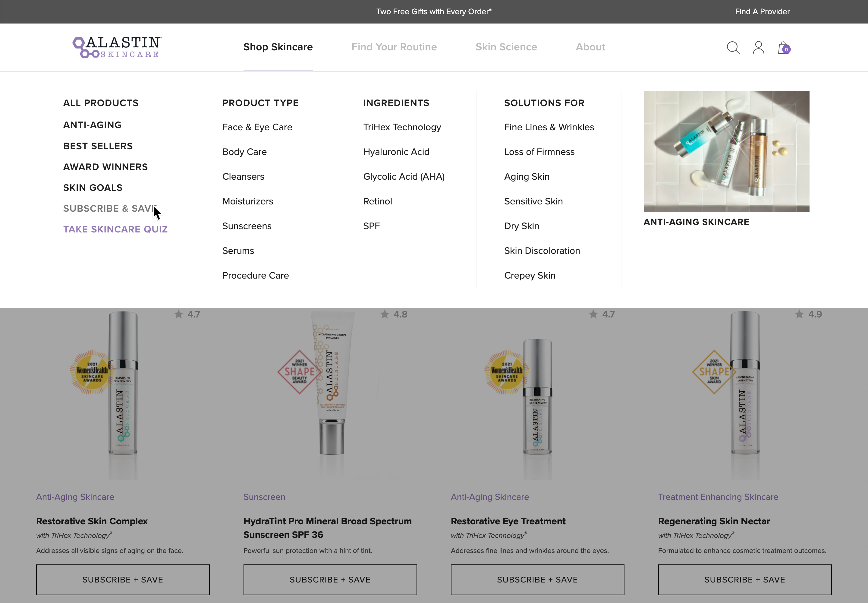
Task: View solutions for Loss of Firmness
Action: (x=539, y=152)
